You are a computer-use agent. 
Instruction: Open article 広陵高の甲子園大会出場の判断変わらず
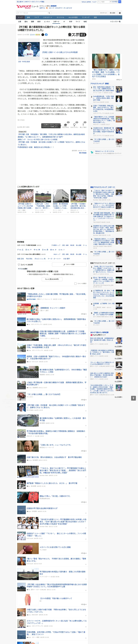tap(42, 508)
